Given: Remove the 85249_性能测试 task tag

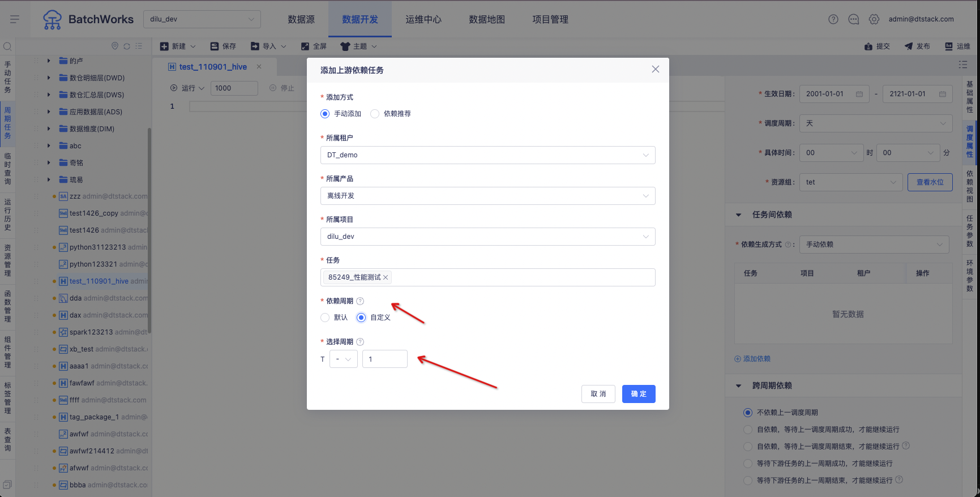Looking at the screenshot, I should coord(386,277).
